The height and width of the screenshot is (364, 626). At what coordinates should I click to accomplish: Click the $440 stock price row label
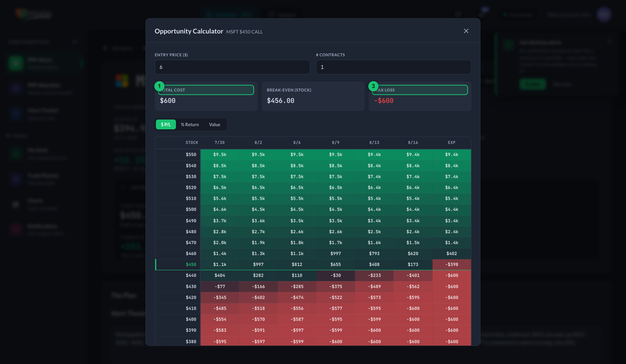coord(191,275)
